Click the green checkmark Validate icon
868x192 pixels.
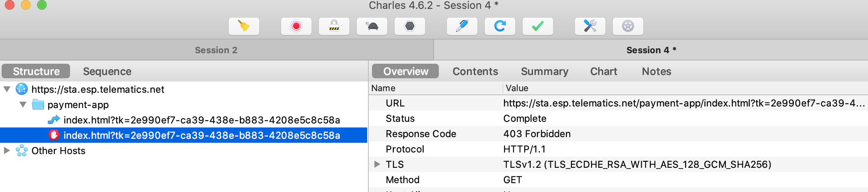pyautogui.click(x=538, y=26)
